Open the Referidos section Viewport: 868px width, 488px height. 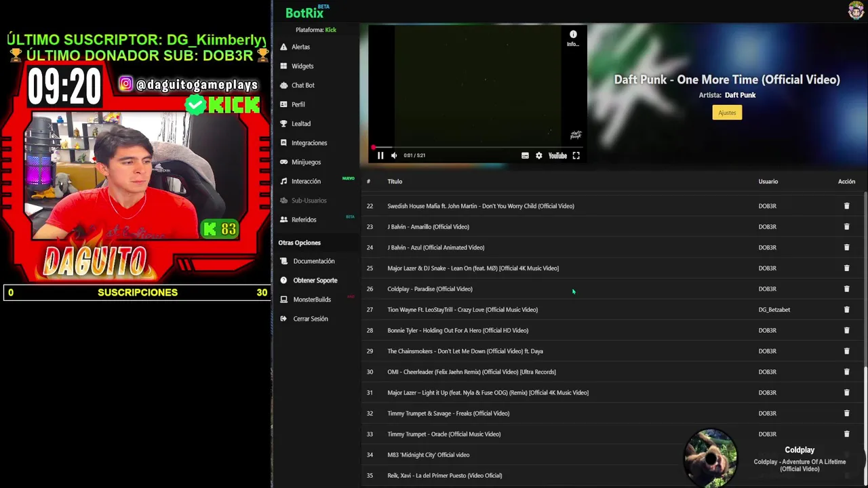[304, 220]
